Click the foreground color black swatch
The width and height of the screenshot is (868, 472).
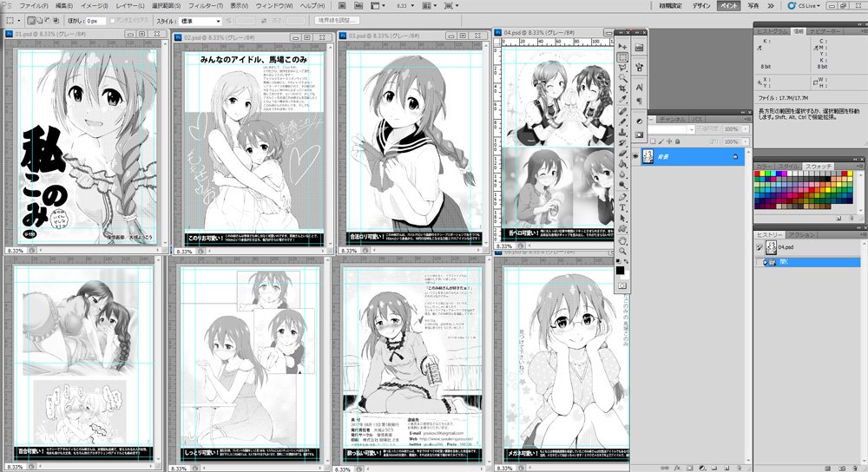click(x=620, y=270)
